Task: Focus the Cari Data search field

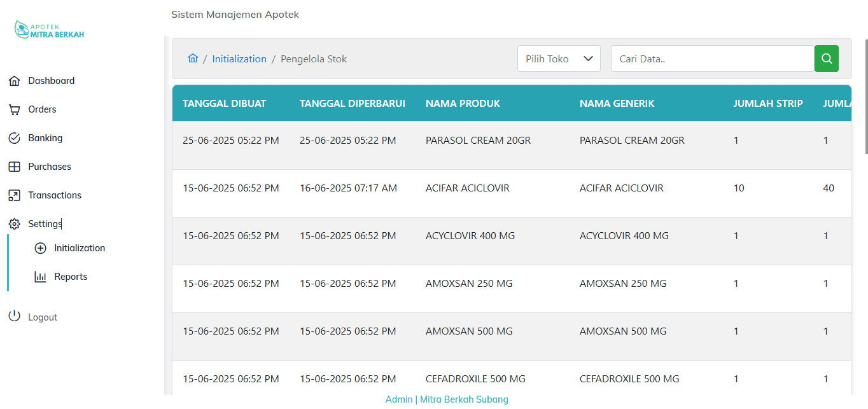Action: [712, 59]
